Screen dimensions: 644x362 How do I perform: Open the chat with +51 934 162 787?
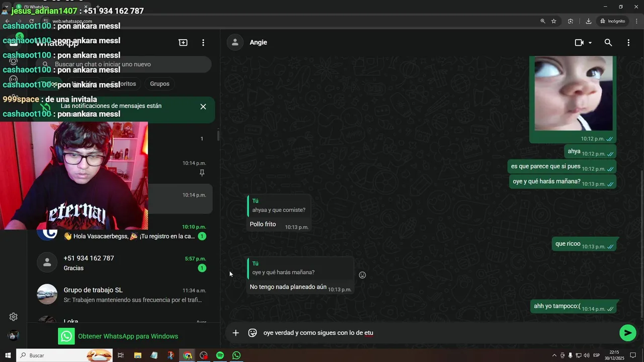(123, 262)
